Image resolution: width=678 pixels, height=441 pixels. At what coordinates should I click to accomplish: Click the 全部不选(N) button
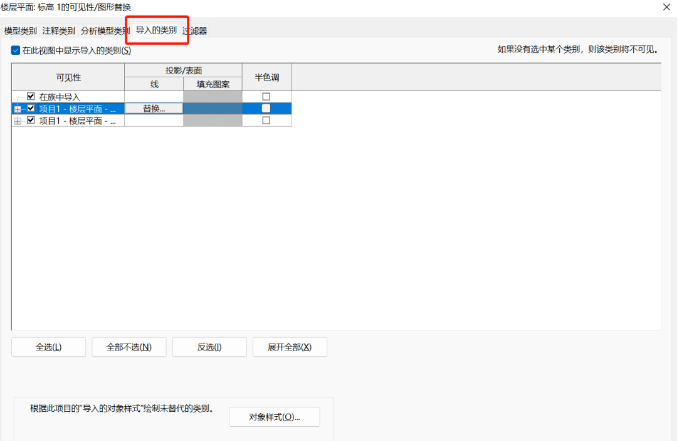tap(129, 347)
